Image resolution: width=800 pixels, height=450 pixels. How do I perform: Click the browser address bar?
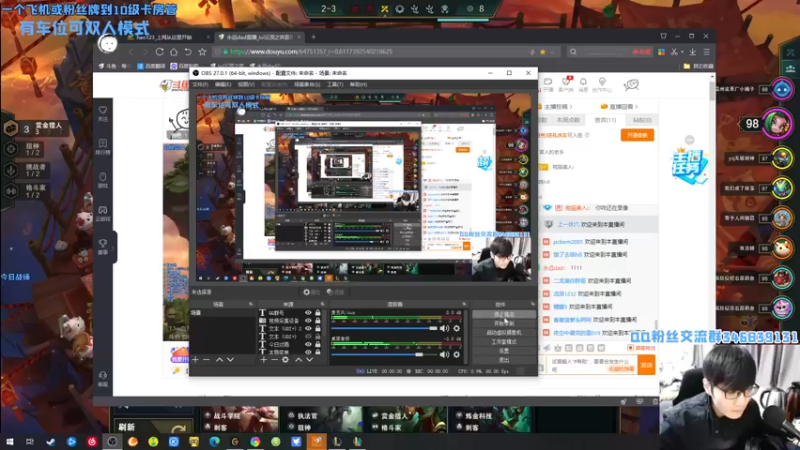385,52
